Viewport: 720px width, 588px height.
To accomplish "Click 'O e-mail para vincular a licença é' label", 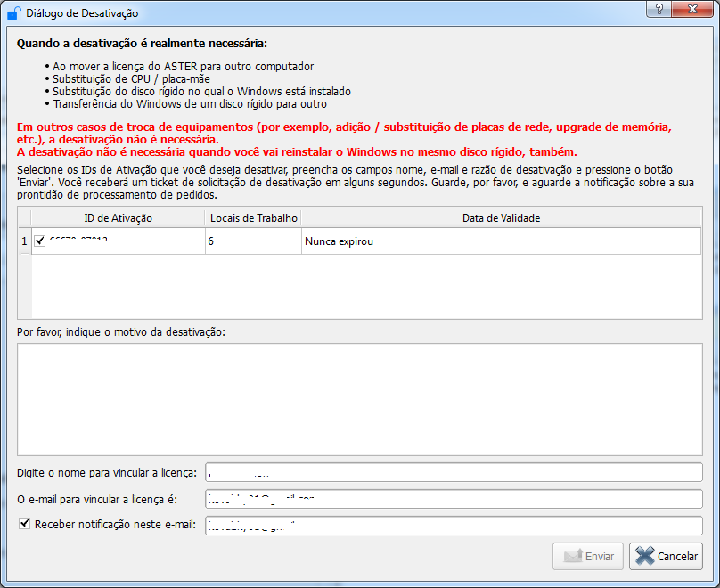I will pyautogui.click(x=97, y=500).
